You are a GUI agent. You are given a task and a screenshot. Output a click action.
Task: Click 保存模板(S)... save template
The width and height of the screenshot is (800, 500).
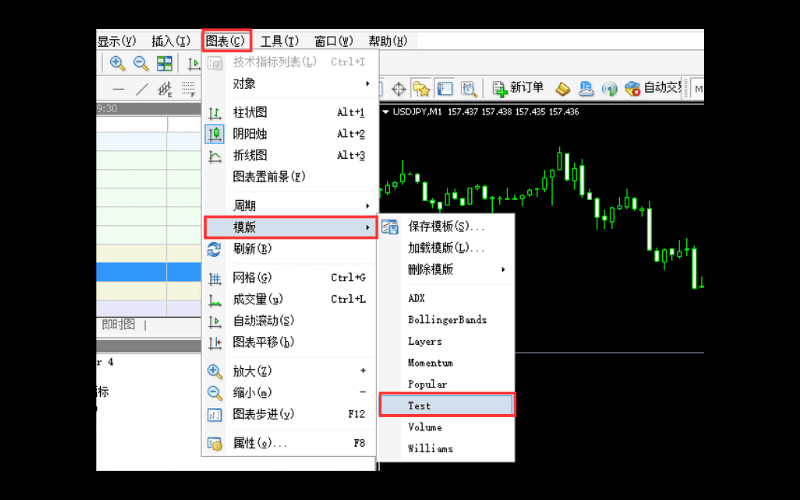[x=446, y=227]
